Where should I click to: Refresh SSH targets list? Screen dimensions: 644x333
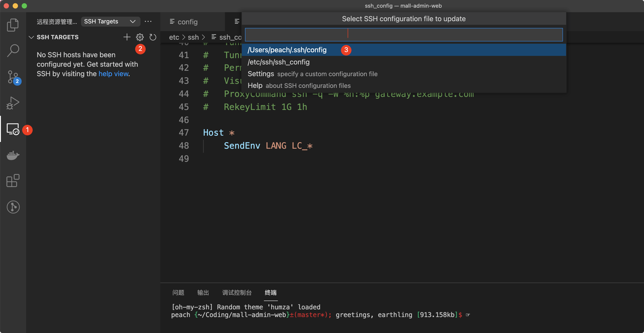coord(153,37)
